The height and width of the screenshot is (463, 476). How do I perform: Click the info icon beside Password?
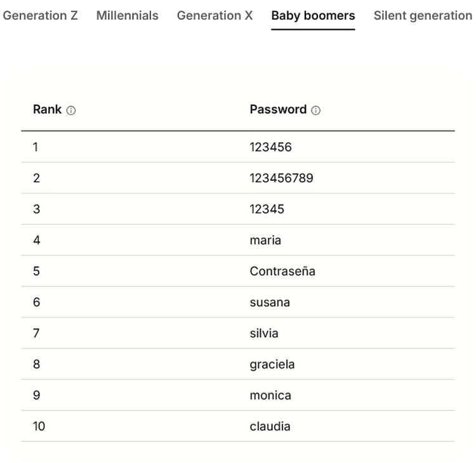(x=316, y=111)
